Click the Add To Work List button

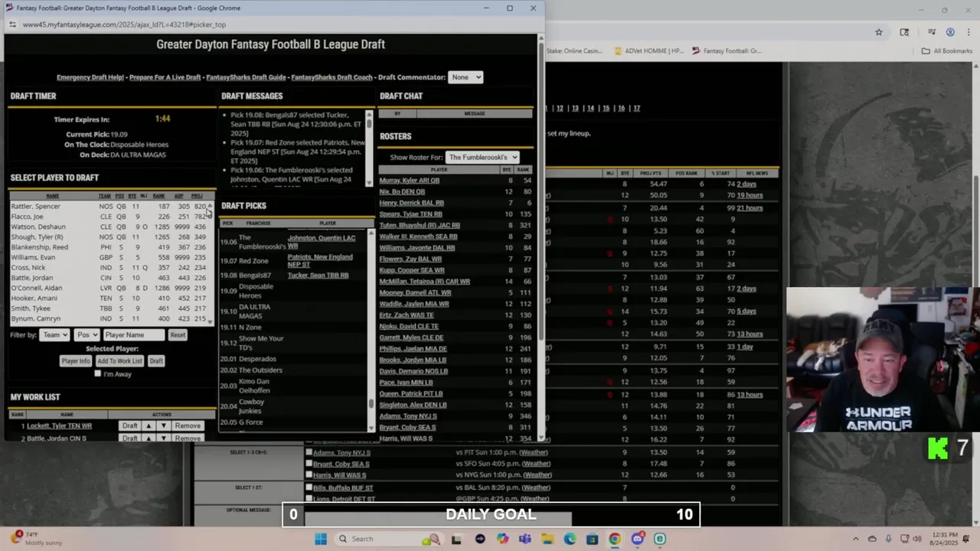coord(119,360)
